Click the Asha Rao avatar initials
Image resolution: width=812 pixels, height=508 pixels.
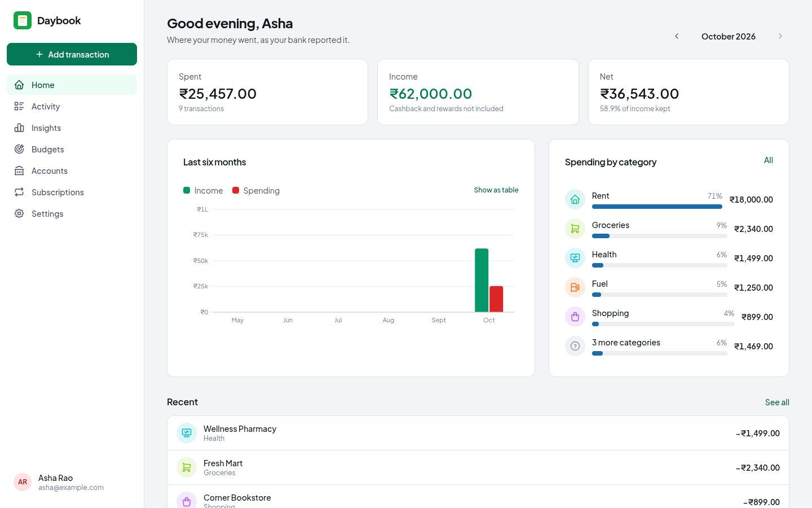pyautogui.click(x=23, y=482)
